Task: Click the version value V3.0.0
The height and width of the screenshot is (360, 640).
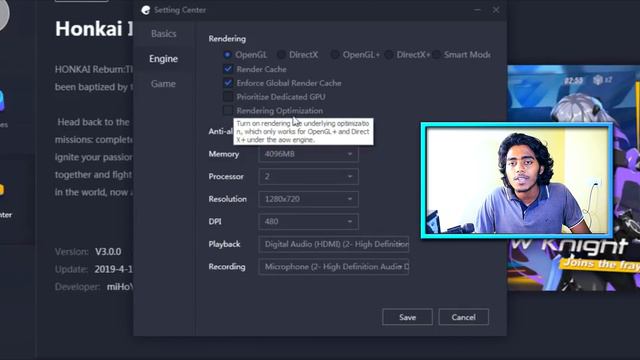Action: (108, 251)
